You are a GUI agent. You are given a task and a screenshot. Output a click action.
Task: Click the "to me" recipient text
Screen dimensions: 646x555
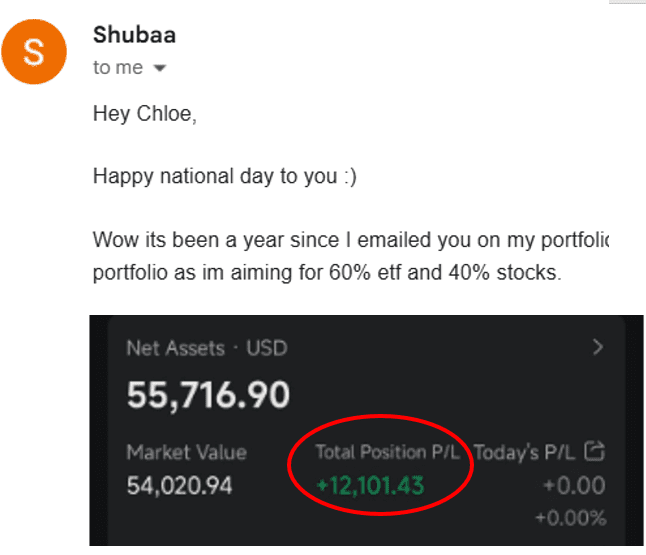[x=118, y=68]
